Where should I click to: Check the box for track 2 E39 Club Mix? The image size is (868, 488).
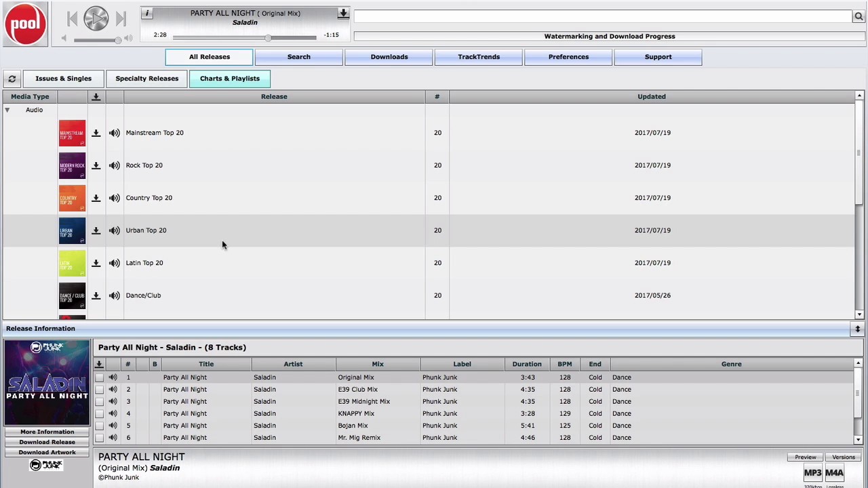(100, 390)
